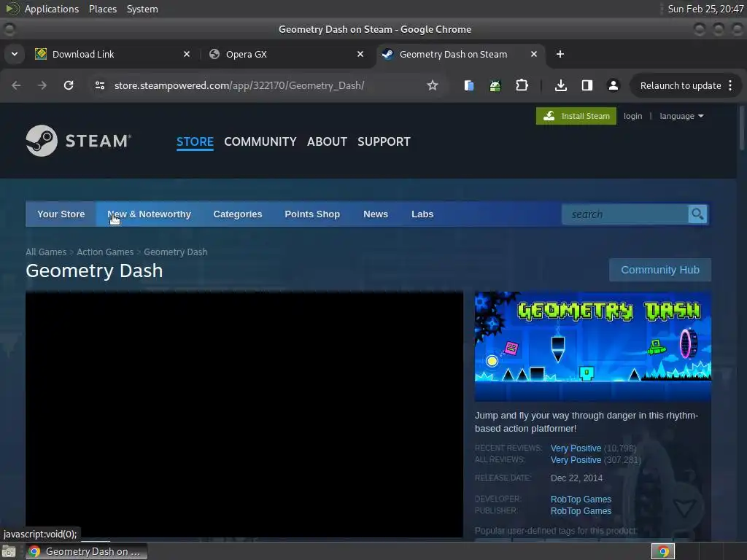This screenshot has width=747, height=560.
Task: Click the blue document extension icon
Action: tap(469, 85)
